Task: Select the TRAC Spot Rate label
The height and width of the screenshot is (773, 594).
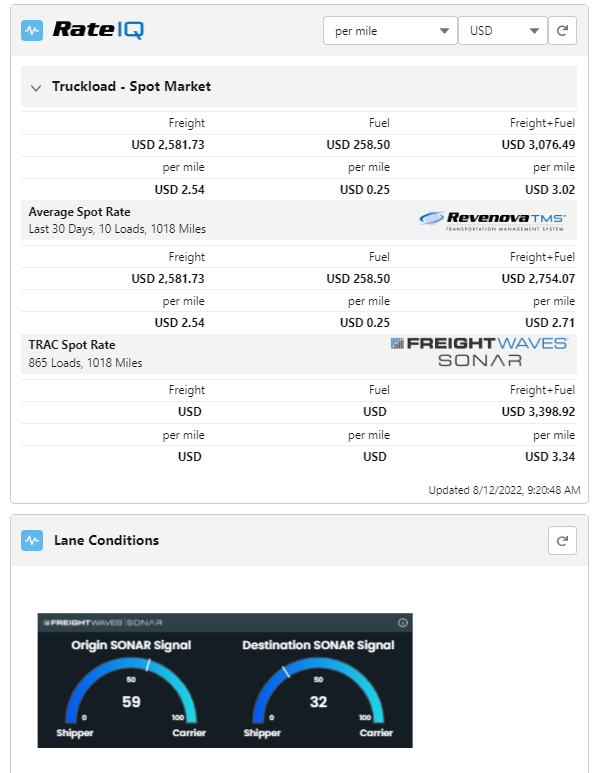Action: (72, 345)
